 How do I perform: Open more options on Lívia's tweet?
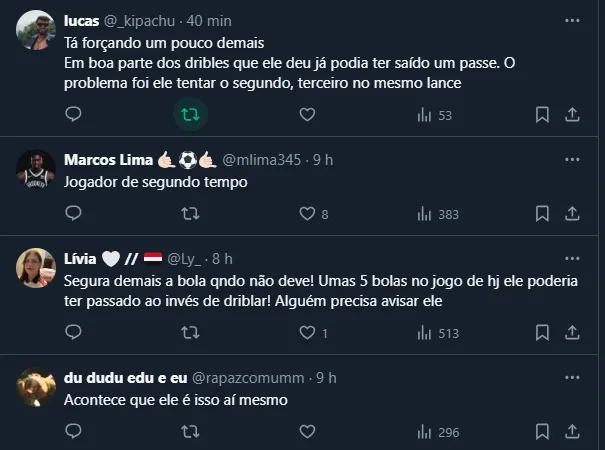[572, 255]
